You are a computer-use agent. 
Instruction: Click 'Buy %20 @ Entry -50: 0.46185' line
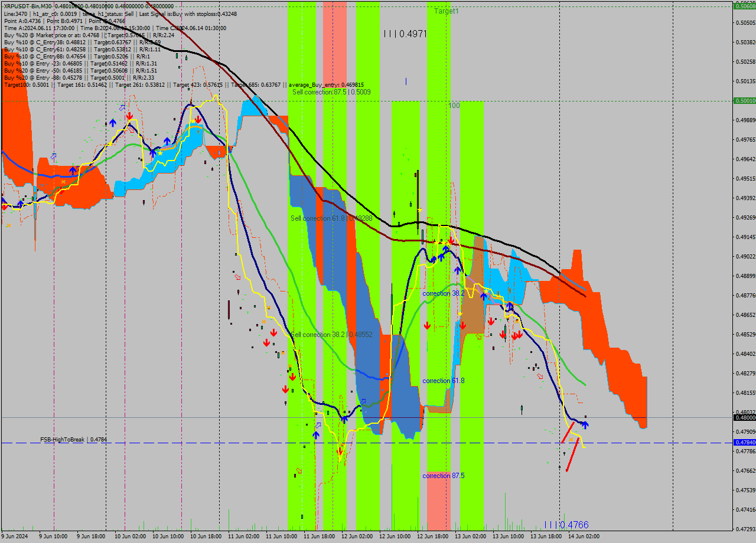(80, 70)
